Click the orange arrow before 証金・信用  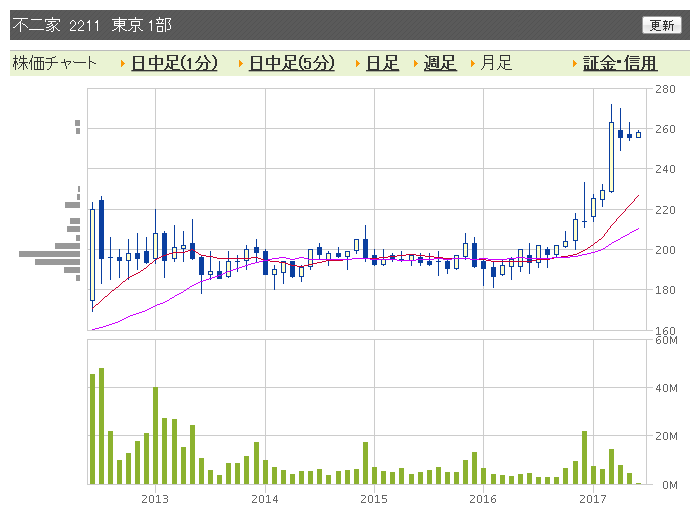pos(575,64)
